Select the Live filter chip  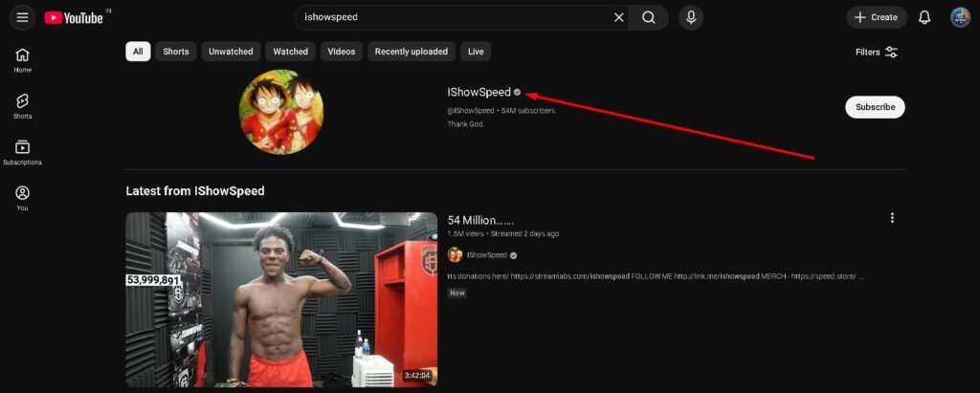tap(476, 52)
